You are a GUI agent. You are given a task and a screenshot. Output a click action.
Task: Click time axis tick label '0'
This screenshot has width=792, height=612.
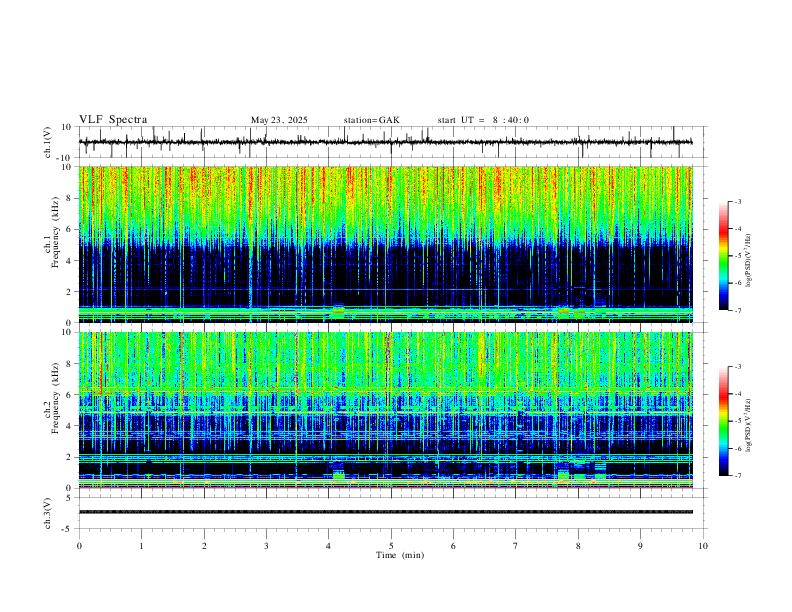point(79,546)
